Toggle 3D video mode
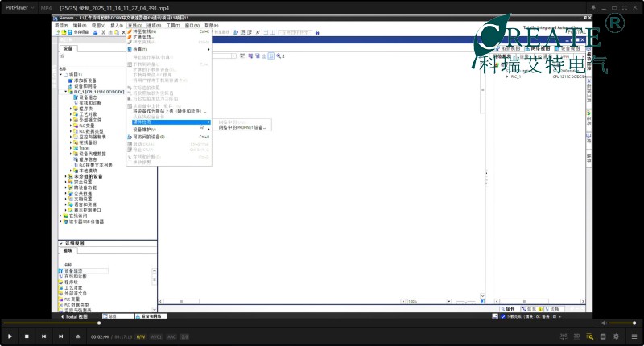 coord(576,336)
